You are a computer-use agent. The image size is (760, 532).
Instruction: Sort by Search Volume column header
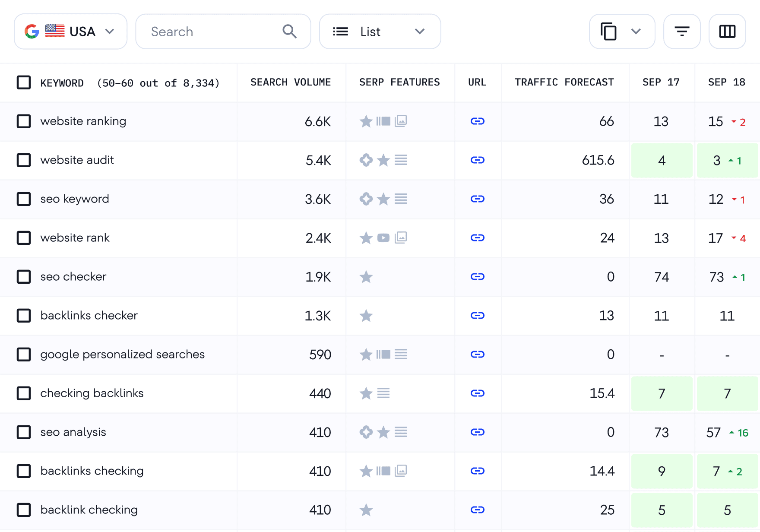291,82
